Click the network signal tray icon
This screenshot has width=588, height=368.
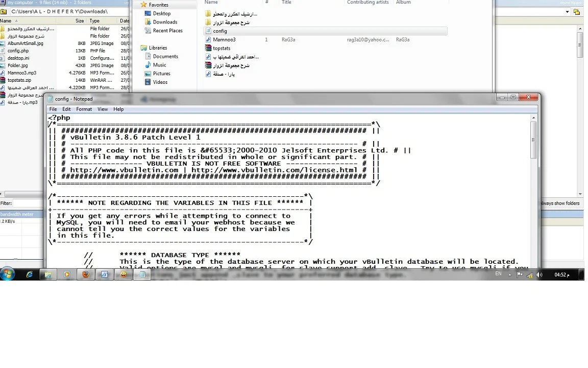tap(529, 275)
